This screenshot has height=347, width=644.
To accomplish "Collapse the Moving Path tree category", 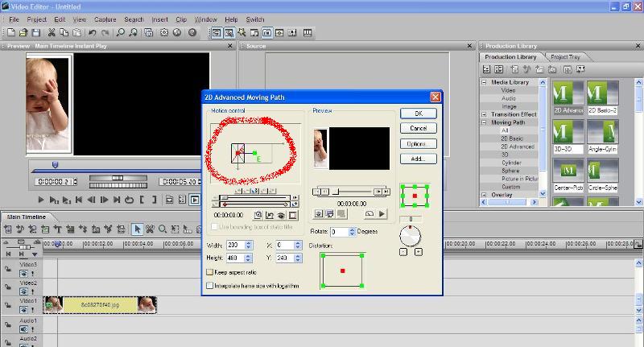I will (485, 122).
